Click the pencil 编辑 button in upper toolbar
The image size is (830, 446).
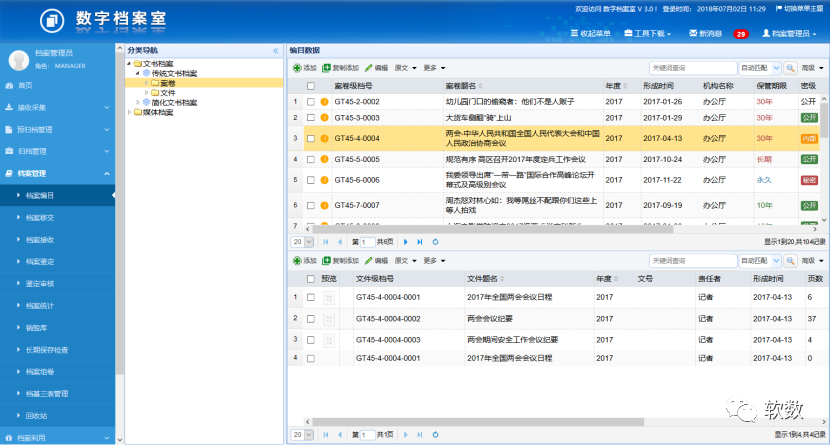[376, 68]
